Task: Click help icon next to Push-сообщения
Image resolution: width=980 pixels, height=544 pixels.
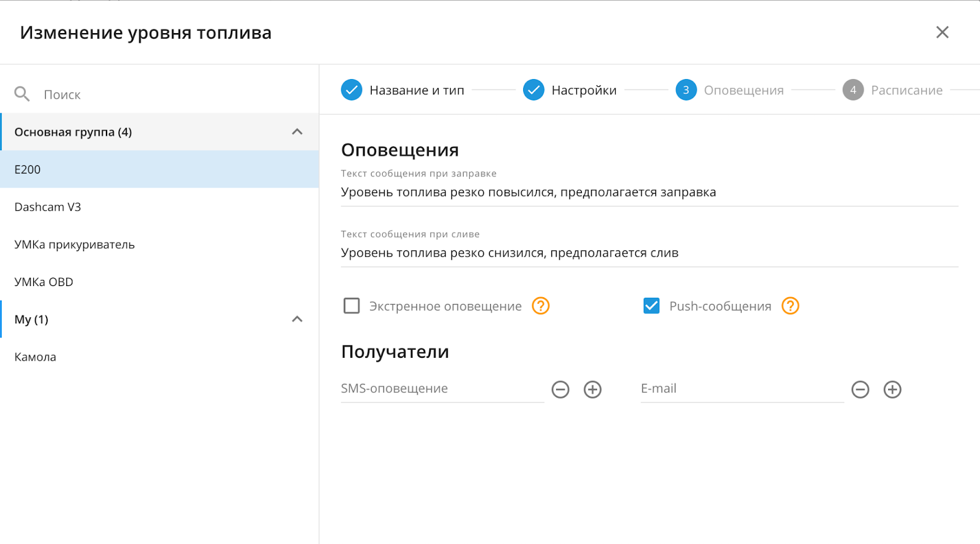Action: coord(790,306)
